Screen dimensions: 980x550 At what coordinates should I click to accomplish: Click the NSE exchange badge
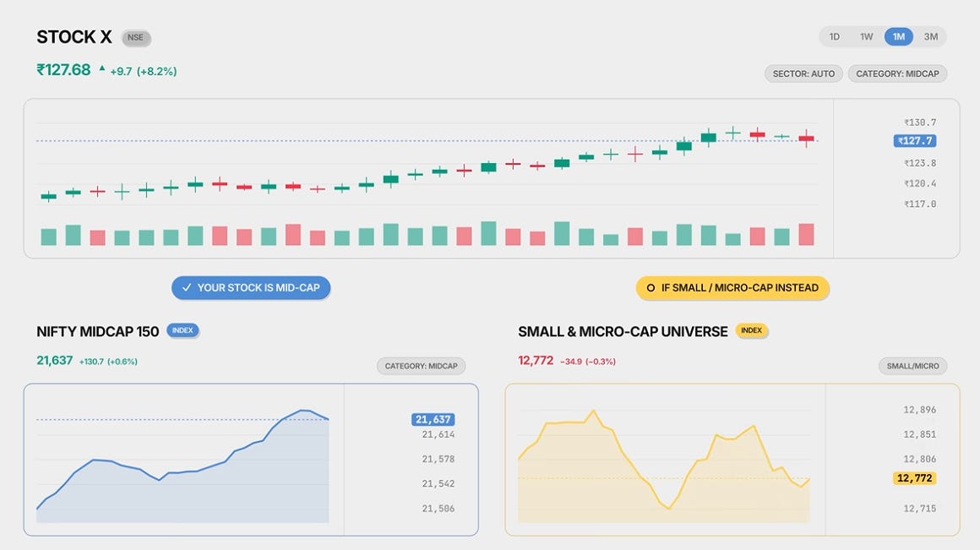pyautogui.click(x=136, y=37)
